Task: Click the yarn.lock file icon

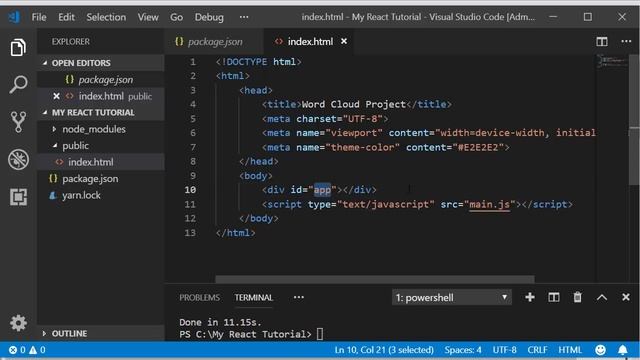Action: point(53,196)
